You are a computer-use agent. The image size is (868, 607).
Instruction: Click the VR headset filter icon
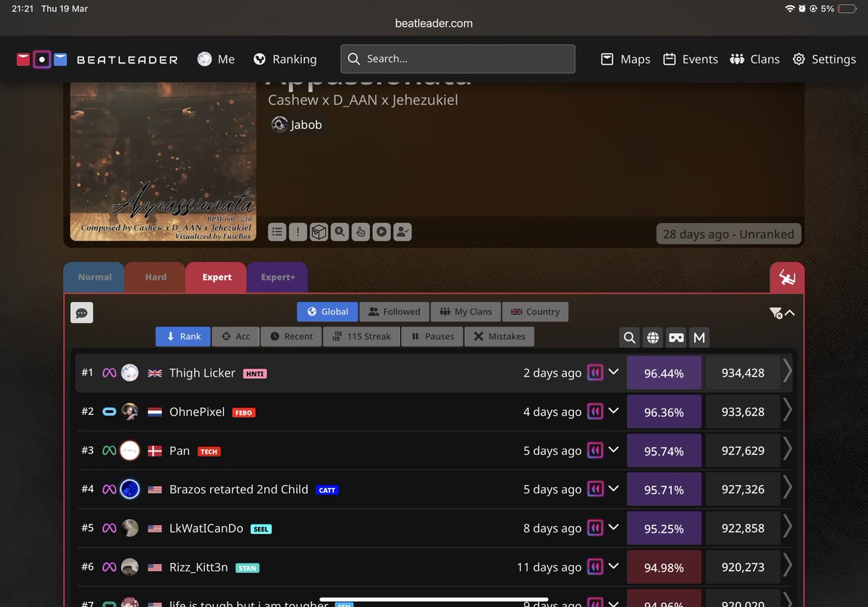[676, 338]
